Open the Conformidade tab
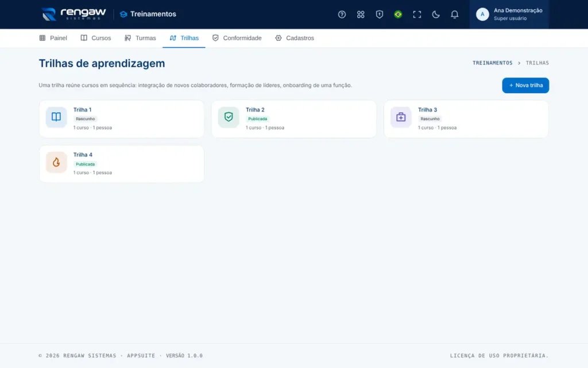 pyautogui.click(x=237, y=38)
